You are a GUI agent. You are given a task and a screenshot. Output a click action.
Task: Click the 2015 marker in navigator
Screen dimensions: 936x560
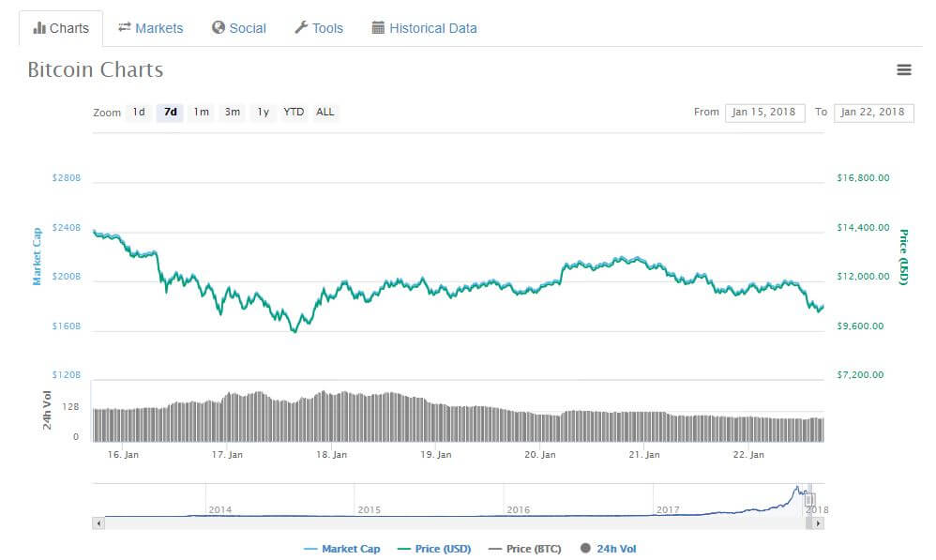coord(369,510)
